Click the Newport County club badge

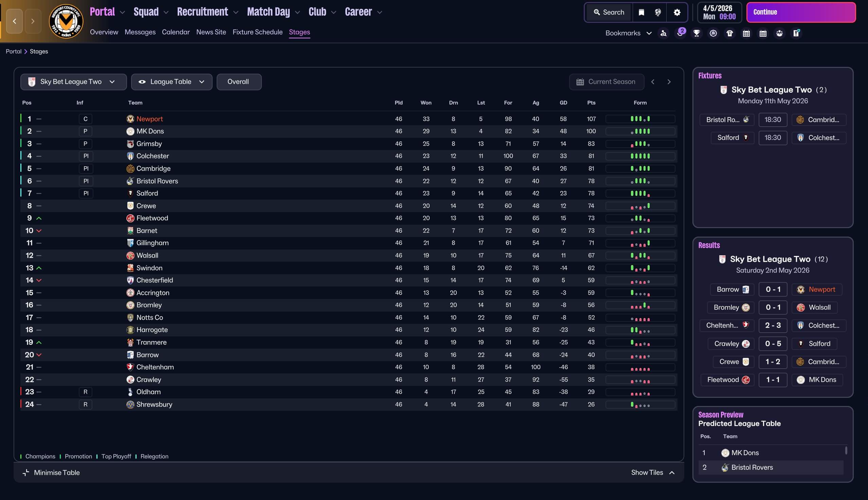point(66,21)
